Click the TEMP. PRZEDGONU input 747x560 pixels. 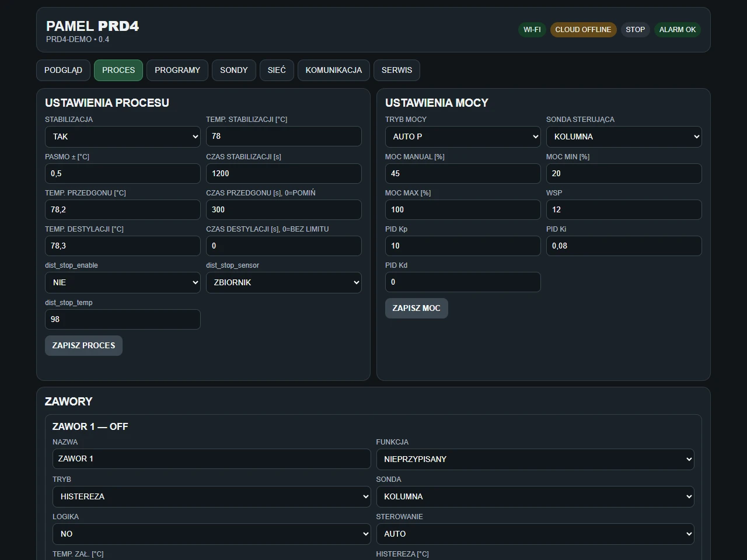pyautogui.click(x=123, y=209)
